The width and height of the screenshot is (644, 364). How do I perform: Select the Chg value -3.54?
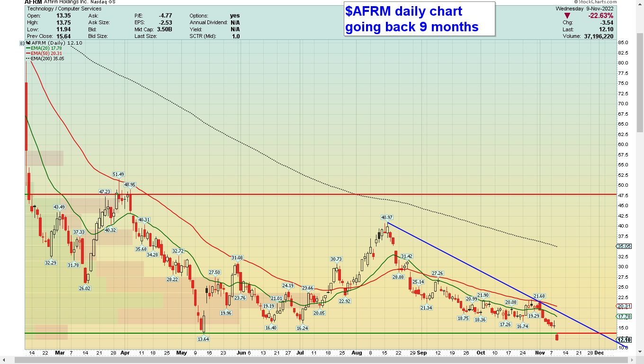coord(607,22)
